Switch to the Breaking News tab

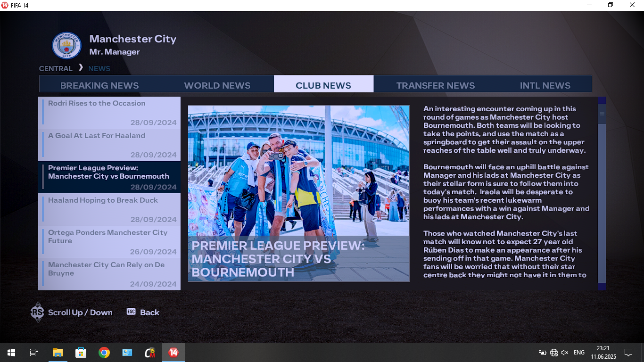click(x=99, y=85)
